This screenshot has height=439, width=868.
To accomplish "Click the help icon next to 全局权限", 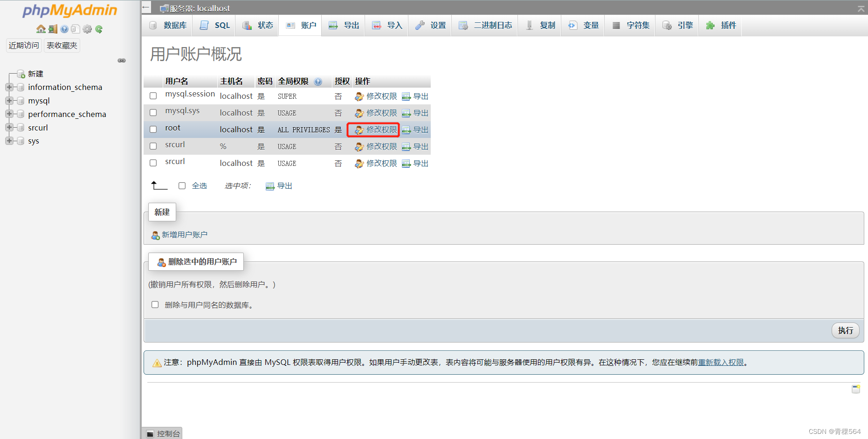I will pos(318,81).
